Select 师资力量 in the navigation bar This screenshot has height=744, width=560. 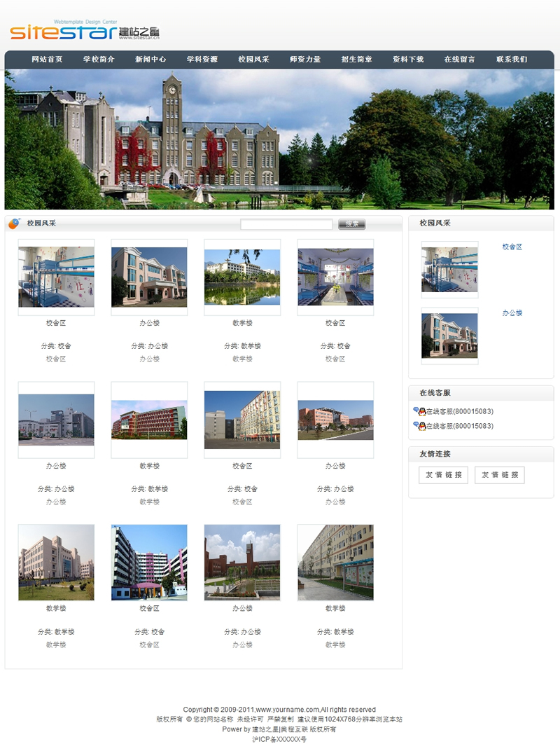[305, 60]
